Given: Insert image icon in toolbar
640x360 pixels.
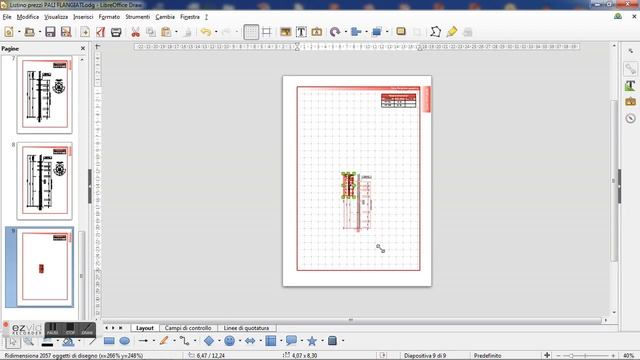Looking at the screenshot, I should (286, 32).
